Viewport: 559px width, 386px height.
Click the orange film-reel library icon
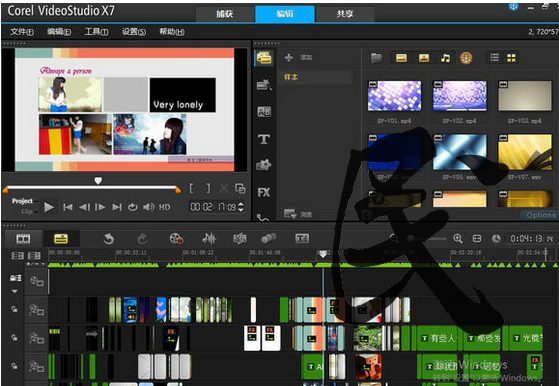click(466, 58)
